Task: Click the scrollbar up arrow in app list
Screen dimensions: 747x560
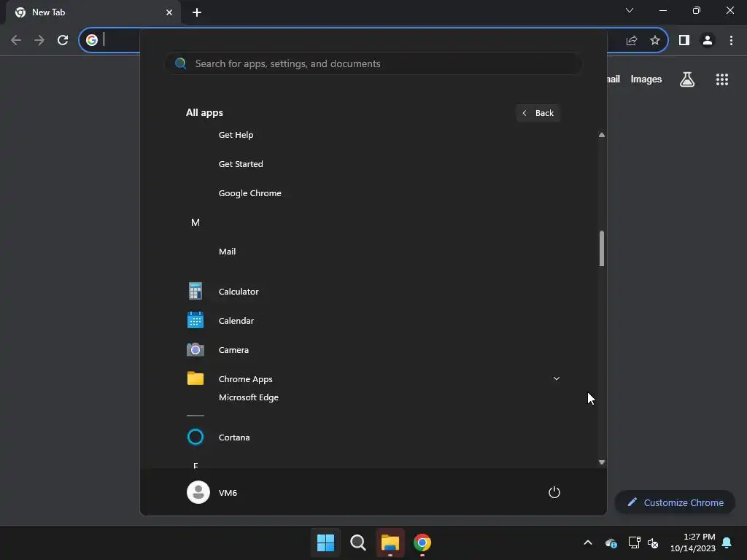Action: pos(602,135)
